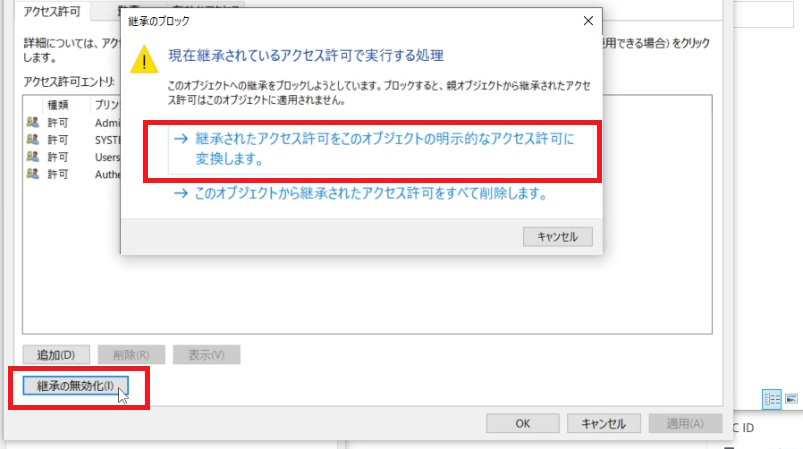Click the Administrators entry user icon

coord(33,122)
